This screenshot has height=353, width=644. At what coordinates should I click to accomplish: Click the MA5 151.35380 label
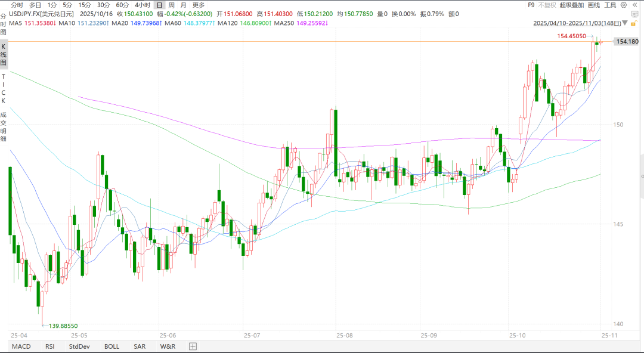tap(32, 23)
